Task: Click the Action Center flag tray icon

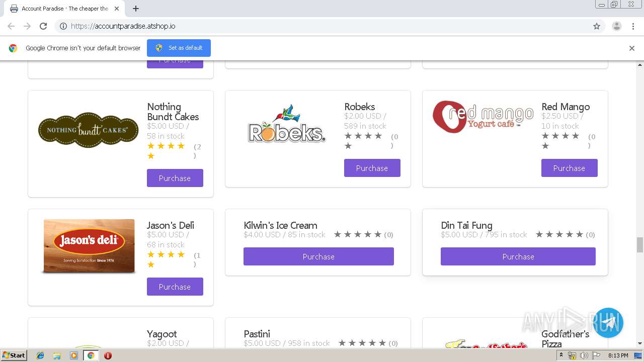Action: coord(597,355)
